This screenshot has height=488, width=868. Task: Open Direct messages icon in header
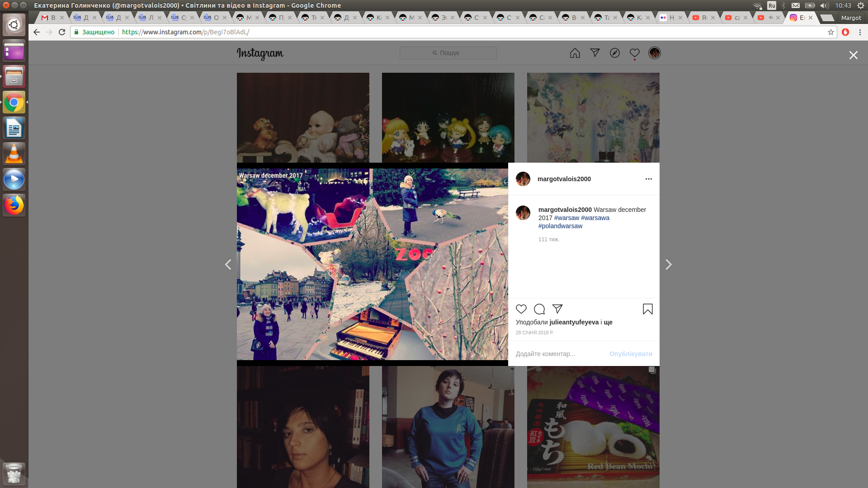(x=595, y=53)
